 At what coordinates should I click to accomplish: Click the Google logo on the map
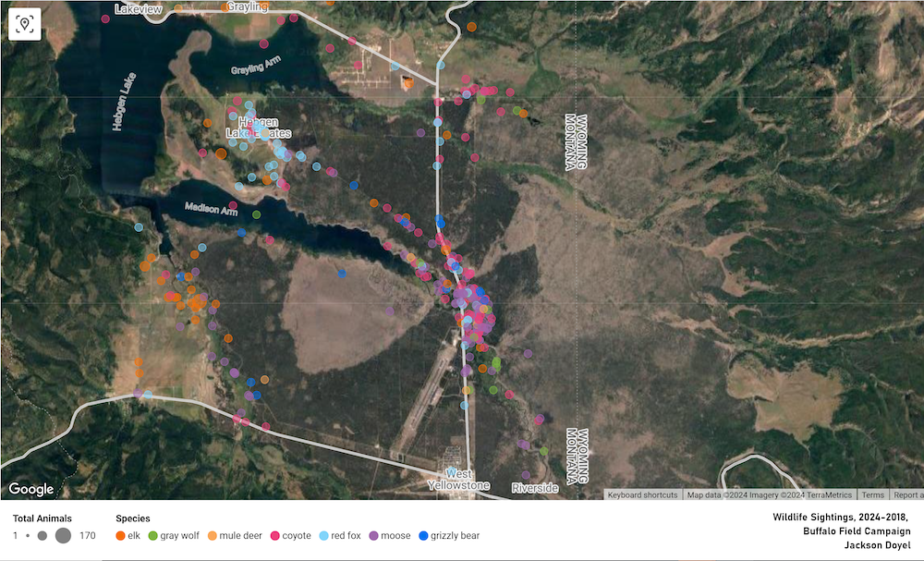pyautogui.click(x=31, y=489)
